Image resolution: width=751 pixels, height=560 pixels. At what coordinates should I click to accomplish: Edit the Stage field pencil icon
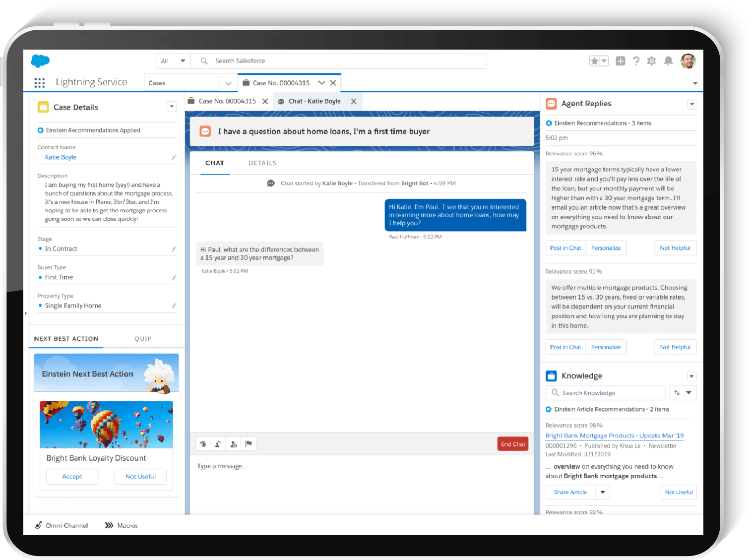click(x=174, y=249)
